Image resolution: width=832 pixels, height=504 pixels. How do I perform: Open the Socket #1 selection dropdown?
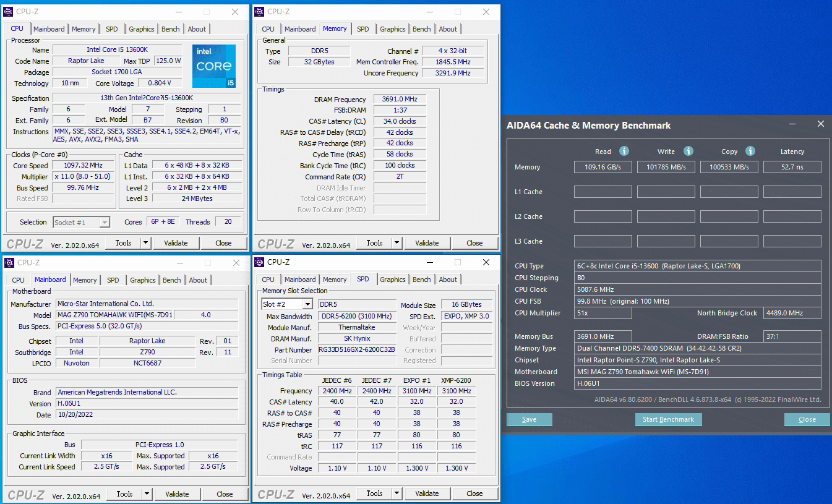[x=105, y=222]
